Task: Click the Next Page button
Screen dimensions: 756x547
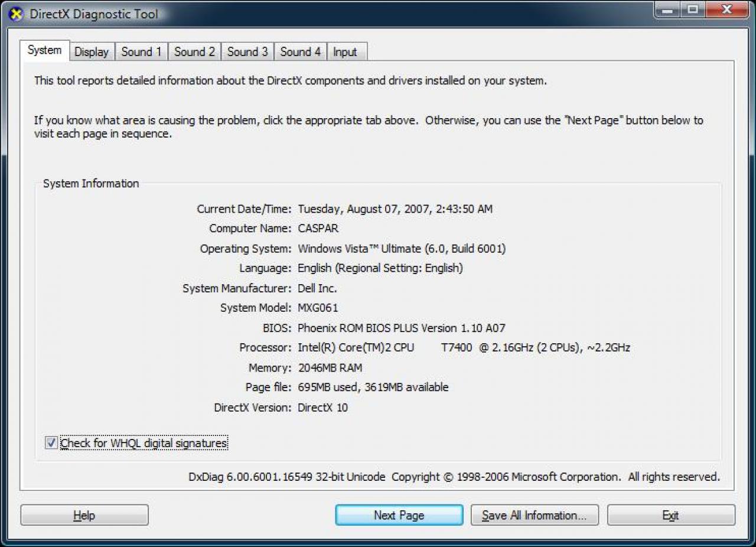Action: tap(399, 515)
